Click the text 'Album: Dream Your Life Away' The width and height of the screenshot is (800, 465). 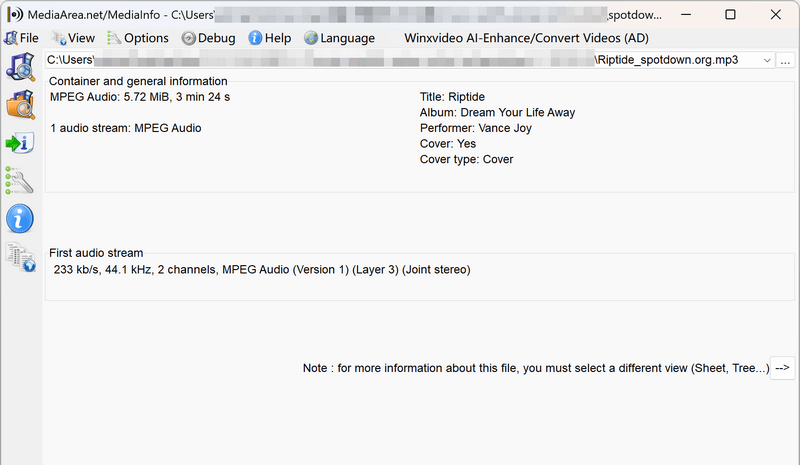(497, 113)
